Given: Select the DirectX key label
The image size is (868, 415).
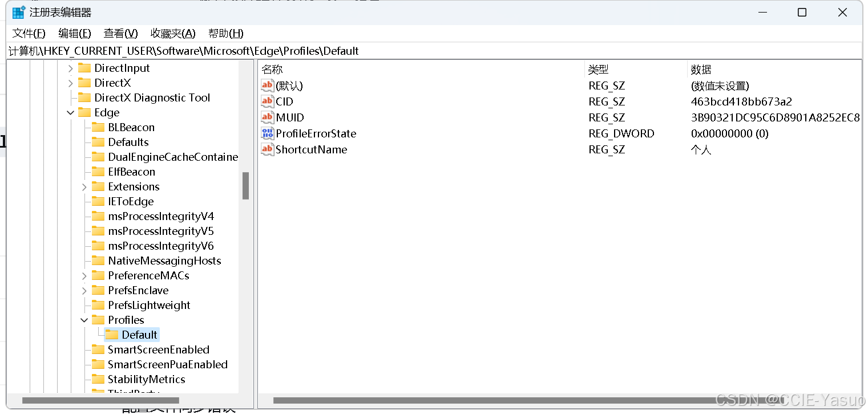Looking at the screenshot, I should pos(112,83).
